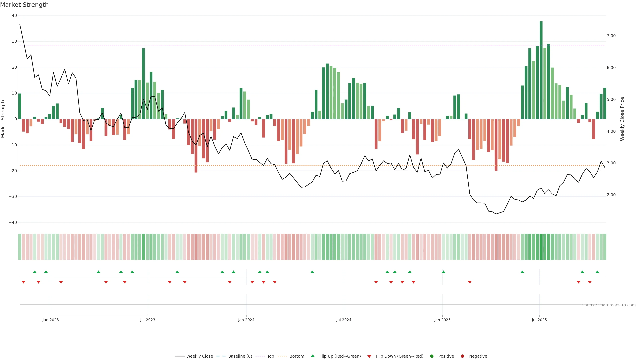Click the Jul 2025 x-axis label
This screenshot has width=644, height=362.
pyautogui.click(x=539, y=320)
